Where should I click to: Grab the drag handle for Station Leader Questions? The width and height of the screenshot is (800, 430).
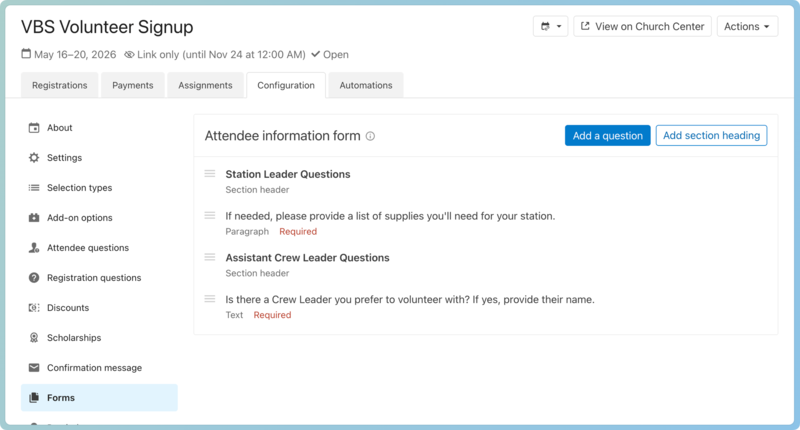point(210,174)
